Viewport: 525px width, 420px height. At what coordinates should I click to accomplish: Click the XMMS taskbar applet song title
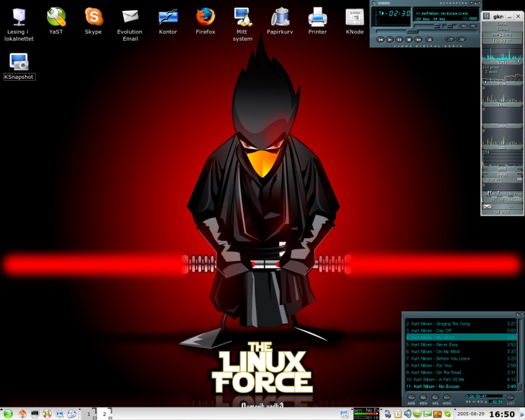pos(366,410)
